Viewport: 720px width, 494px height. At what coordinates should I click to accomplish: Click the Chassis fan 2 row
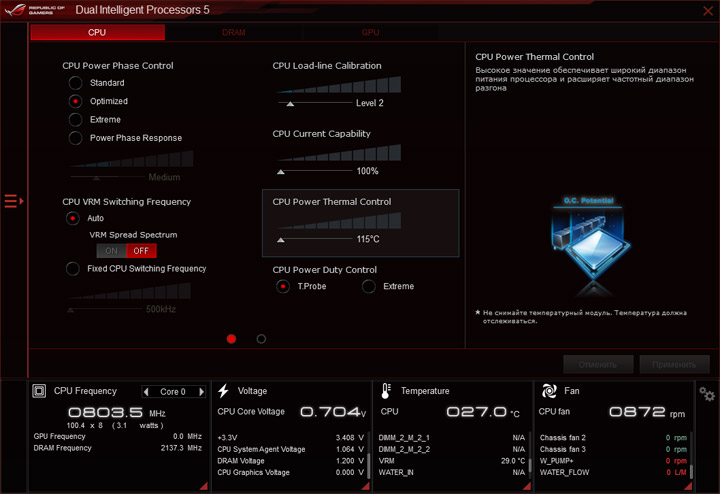(613, 438)
